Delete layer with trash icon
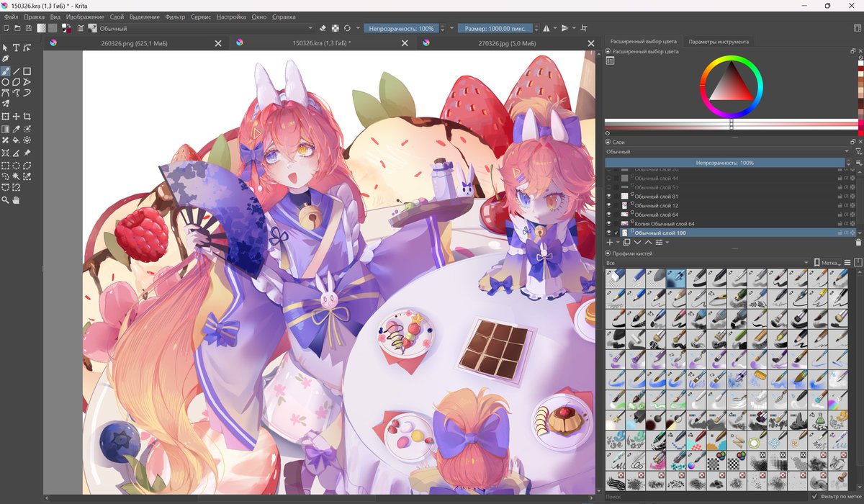The height and width of the screenshot is (504, 864). 858,243
